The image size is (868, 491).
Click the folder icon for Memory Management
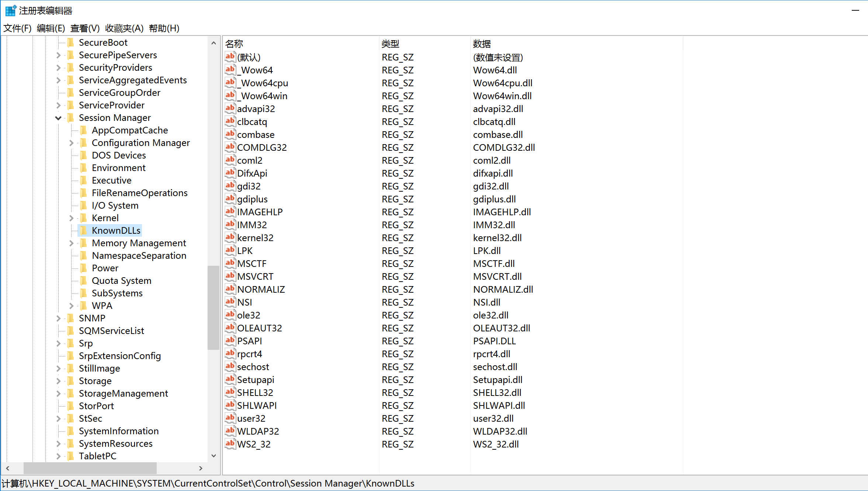click(84, 243)
